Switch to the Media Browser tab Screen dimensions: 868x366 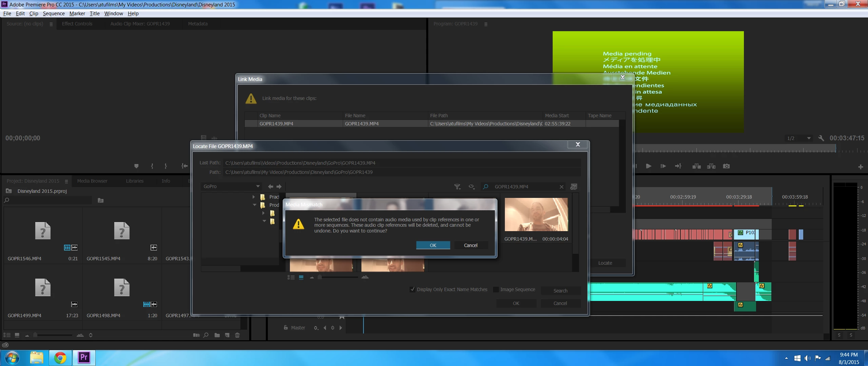click(x=92, y=181)
